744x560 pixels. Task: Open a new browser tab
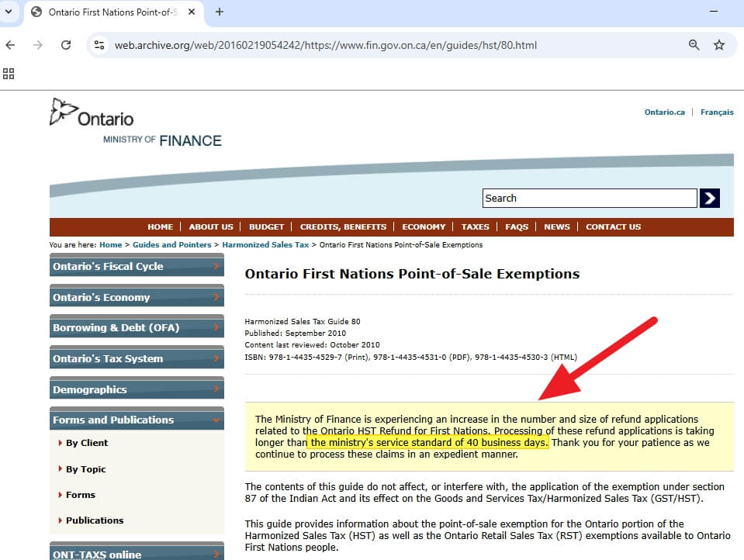(220, 12)
